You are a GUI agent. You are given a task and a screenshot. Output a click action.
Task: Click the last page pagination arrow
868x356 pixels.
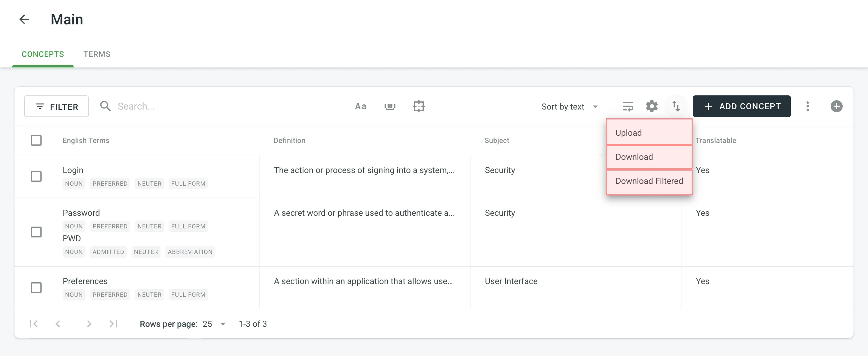(113, 324)
